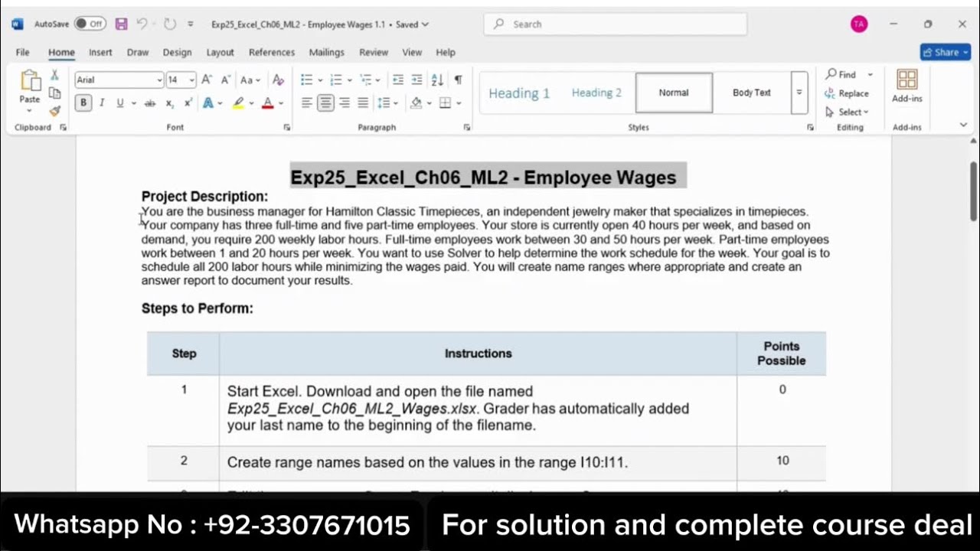
Task: Sort paragraphs with the A-Z icon
Action: [437, 80]
